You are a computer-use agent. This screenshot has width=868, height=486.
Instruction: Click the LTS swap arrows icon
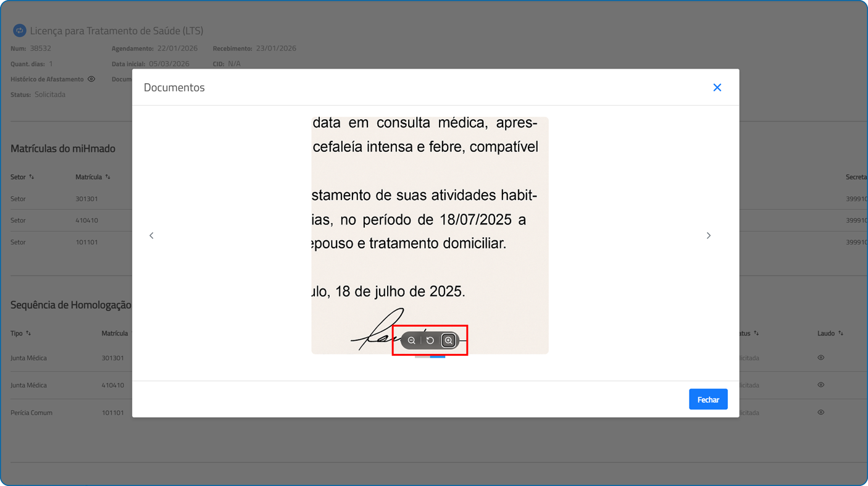tap(20, 30)
